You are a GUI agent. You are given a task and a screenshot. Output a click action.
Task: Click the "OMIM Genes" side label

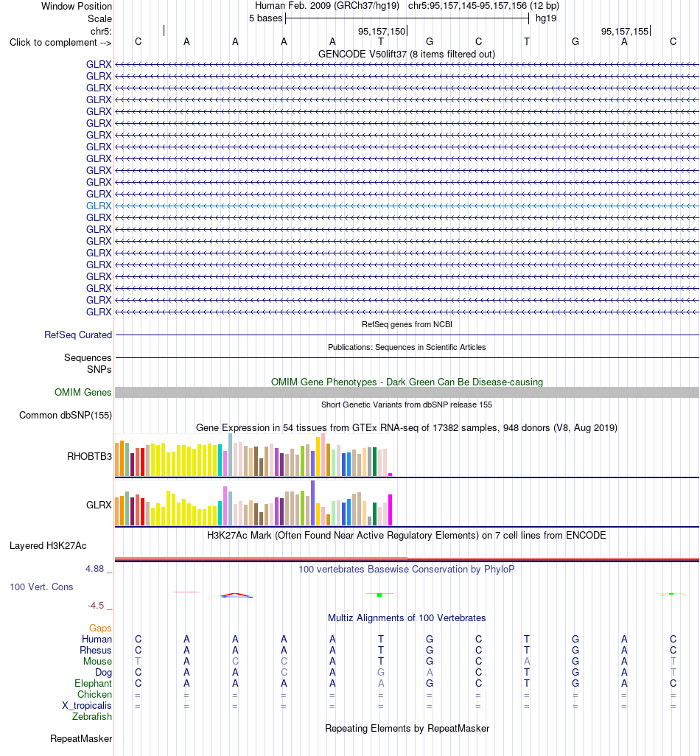83,393
